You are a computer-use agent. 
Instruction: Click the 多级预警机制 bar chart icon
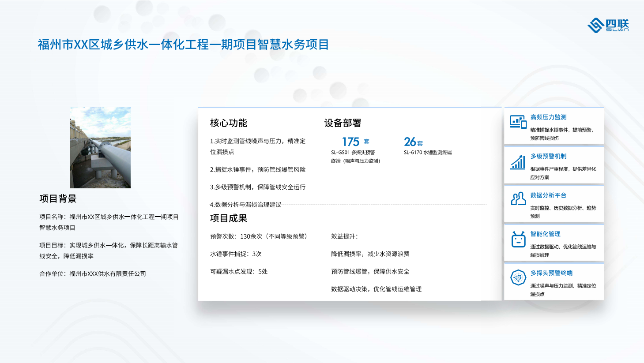click(518, 162)
